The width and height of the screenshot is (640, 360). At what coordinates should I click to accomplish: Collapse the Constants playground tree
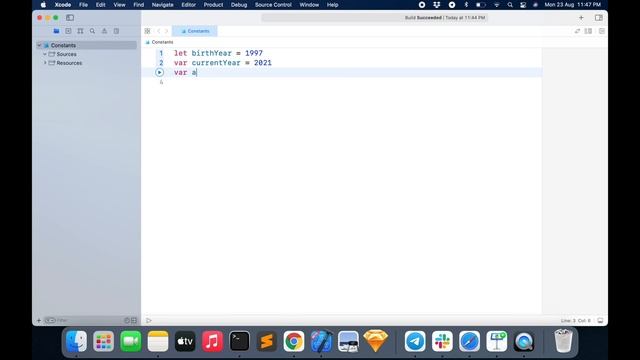tap(39, 45)
